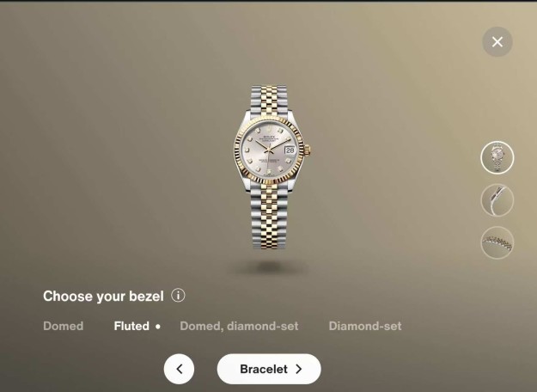
Task: Close the watch configurator with X
Action: (x=497, y=42)
